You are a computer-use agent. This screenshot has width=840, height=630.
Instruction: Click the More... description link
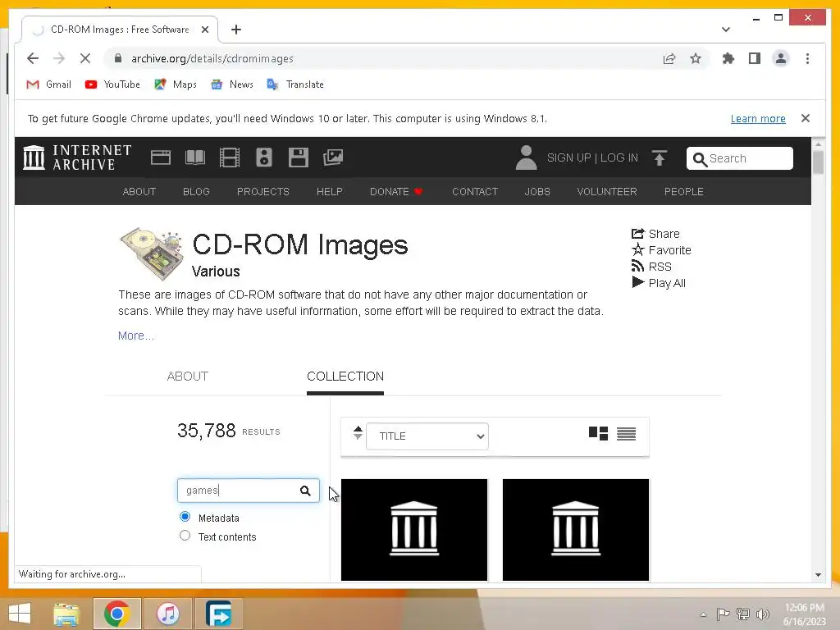coord(136,336)
